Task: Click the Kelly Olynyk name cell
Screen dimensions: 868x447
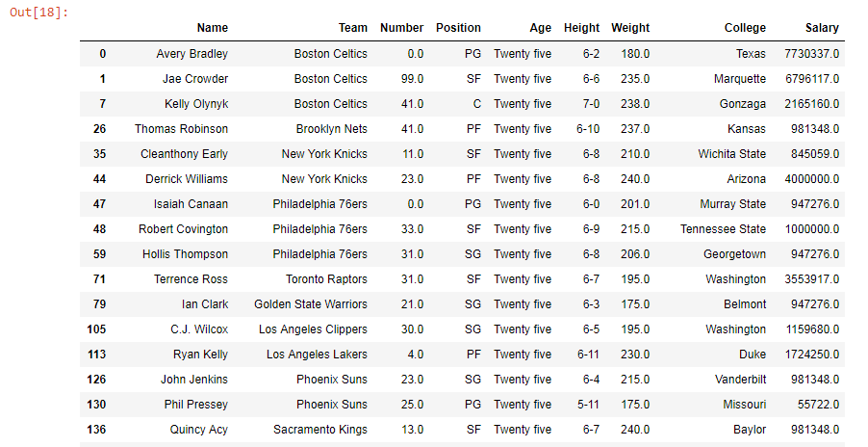Action: point(197,104)
